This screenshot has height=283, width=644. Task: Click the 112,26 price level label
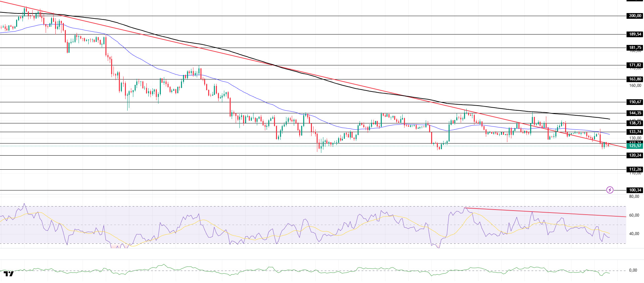click(635, 169)
